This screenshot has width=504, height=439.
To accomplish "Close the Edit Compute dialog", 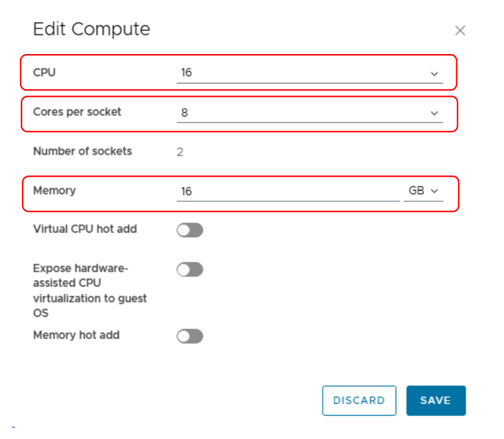I will 460,31.
